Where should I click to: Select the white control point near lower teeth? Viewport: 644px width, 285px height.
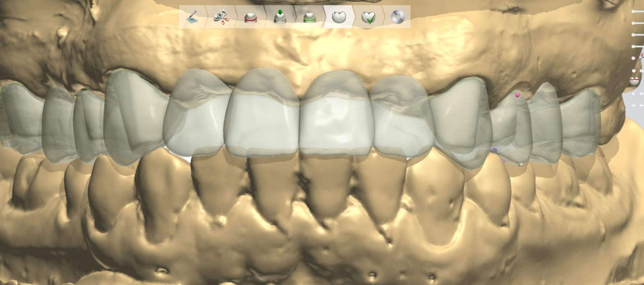[521, 164]
